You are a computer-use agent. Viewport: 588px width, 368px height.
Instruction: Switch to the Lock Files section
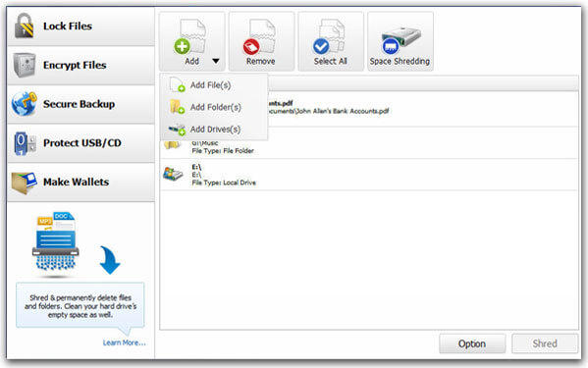click(x=81, y=26)
